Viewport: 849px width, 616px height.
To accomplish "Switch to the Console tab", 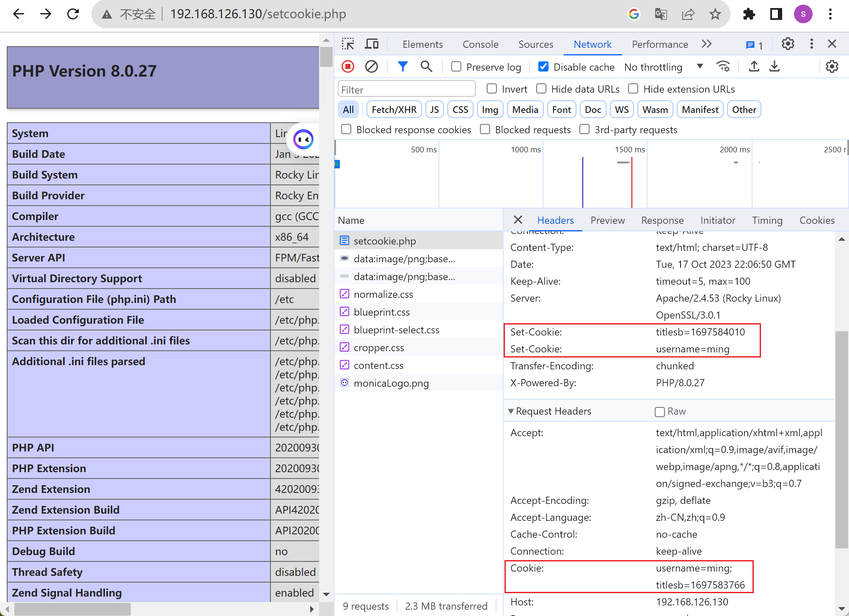I will 480,44.
